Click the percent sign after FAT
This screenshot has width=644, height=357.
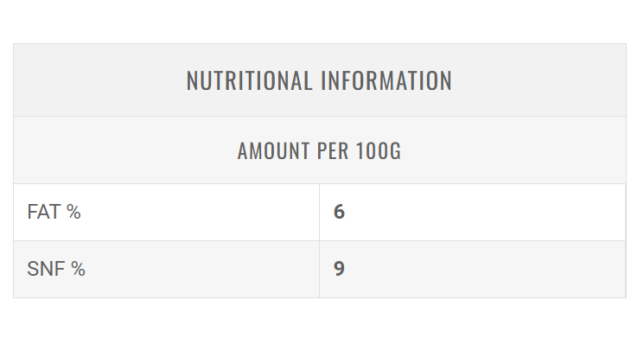point(73,212)
